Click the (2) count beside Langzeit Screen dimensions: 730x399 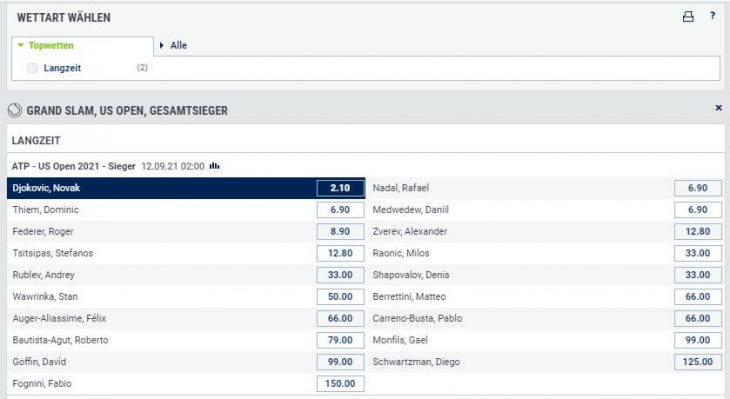[142, 68]
